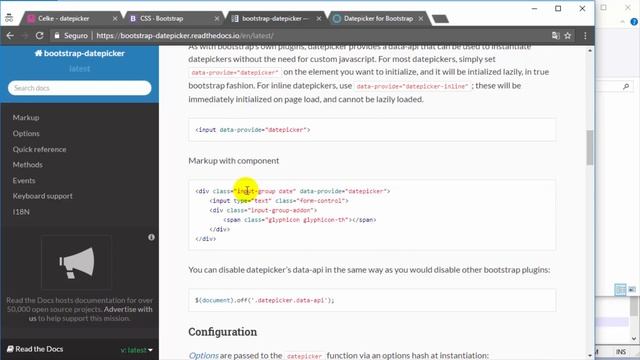Open the Markup section in sidebar

coord(26,118)
